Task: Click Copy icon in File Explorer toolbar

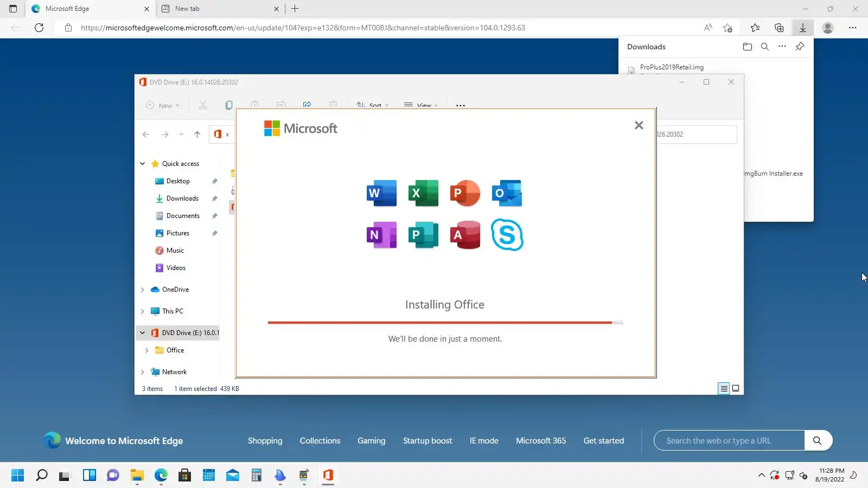Action: pos(229,105)
